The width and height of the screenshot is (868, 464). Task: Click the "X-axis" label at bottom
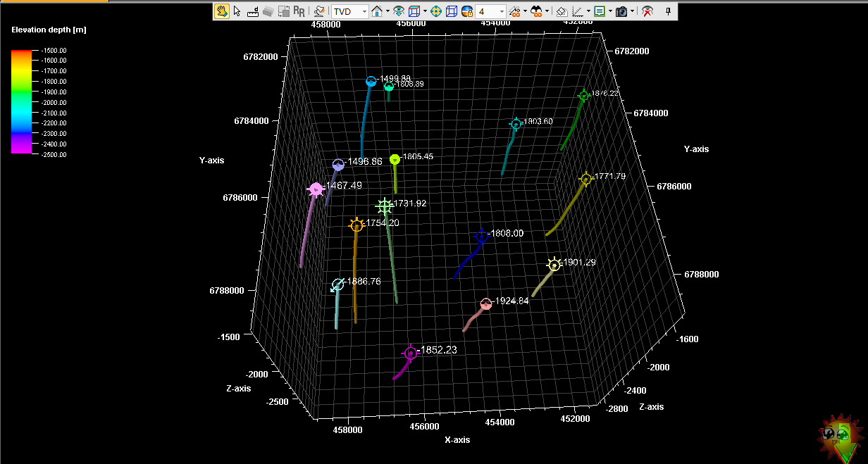point(457,440)
